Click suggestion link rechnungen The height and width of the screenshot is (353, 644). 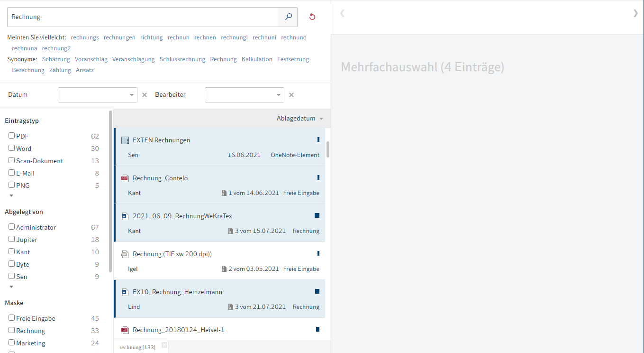point(119,37)
